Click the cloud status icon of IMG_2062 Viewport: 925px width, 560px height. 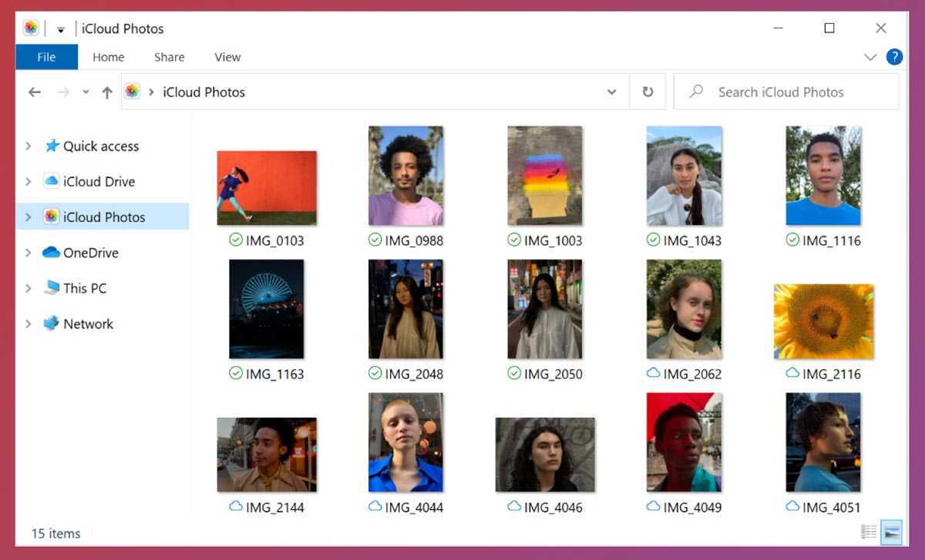point(653,374)
